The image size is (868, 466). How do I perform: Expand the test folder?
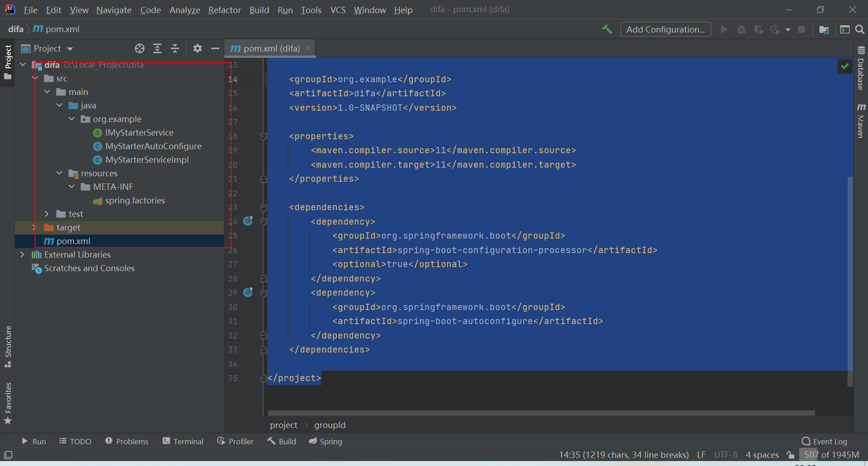pos(47,213)
